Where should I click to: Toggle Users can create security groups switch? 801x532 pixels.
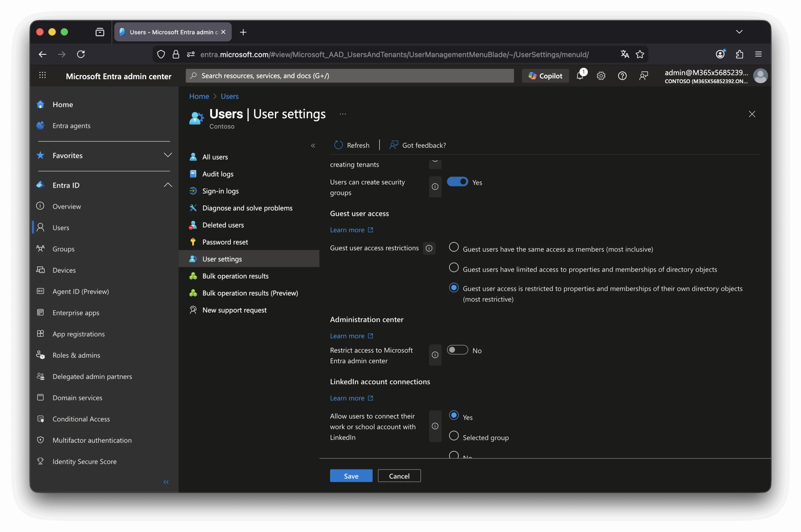pyautogui.click(x=457, y=182)
